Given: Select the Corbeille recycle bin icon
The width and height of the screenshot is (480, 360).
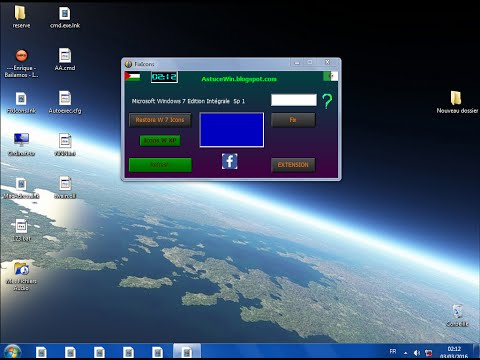Looking at the screenshot, I should pyautogui.click(x=457, y=315).
